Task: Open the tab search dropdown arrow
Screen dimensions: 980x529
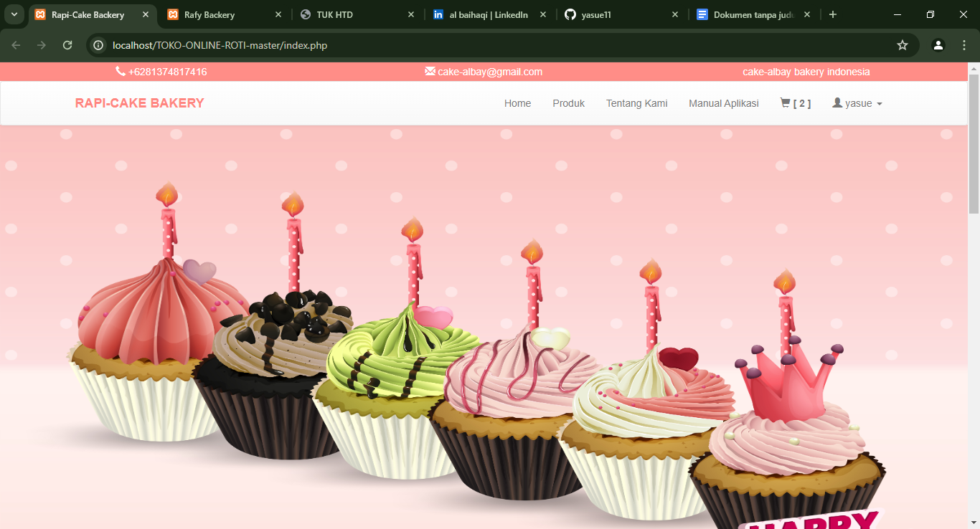Action: [14, 14]
